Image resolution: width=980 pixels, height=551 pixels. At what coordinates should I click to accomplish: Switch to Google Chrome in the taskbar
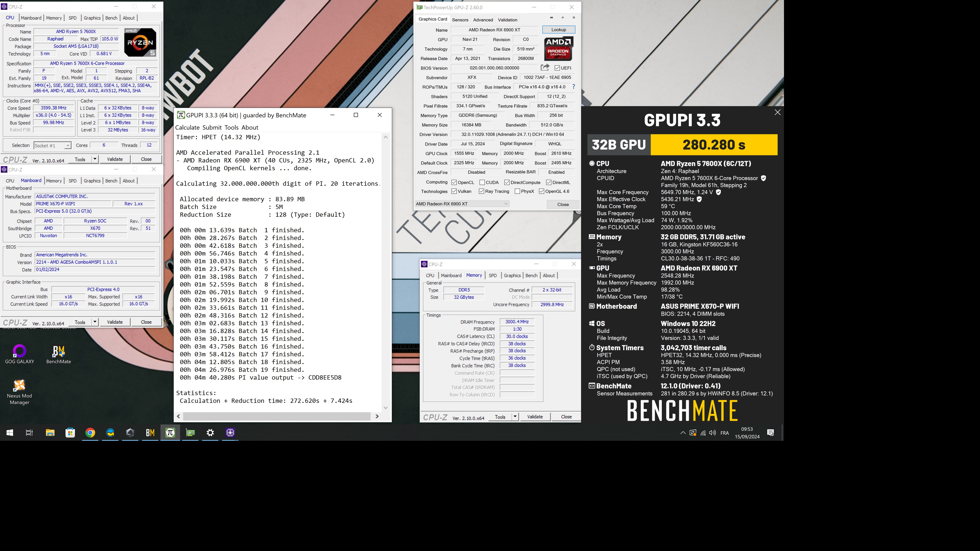click(x=90, y=432)
